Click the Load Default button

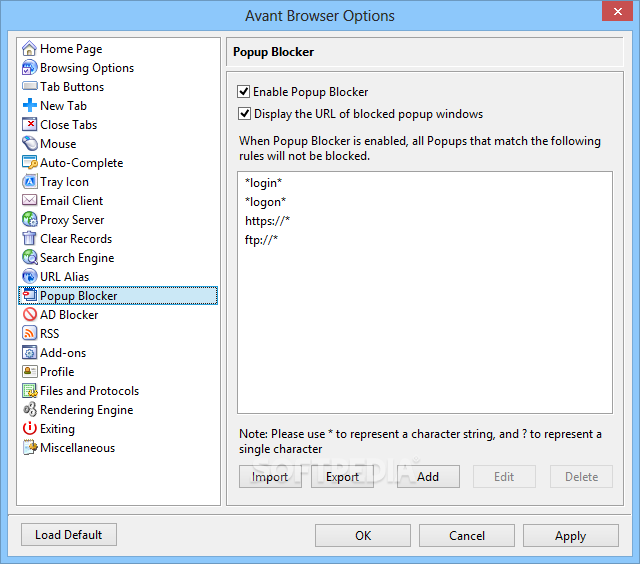coord(69,535)
